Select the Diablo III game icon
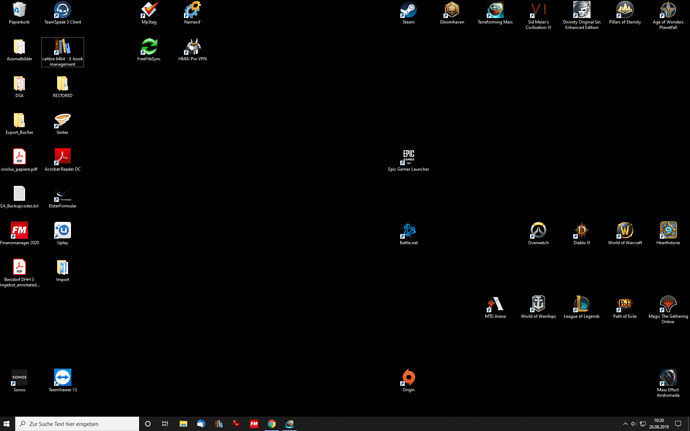This screenshot has height=431, width=690. click(x=581, y=233)
